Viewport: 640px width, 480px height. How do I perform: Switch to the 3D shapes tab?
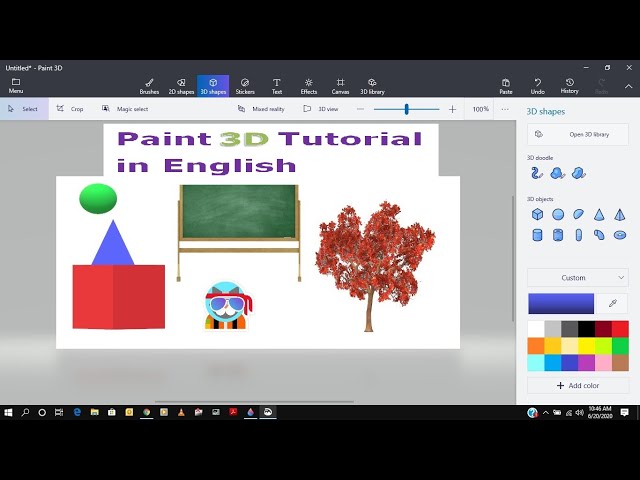pos(213,86)
